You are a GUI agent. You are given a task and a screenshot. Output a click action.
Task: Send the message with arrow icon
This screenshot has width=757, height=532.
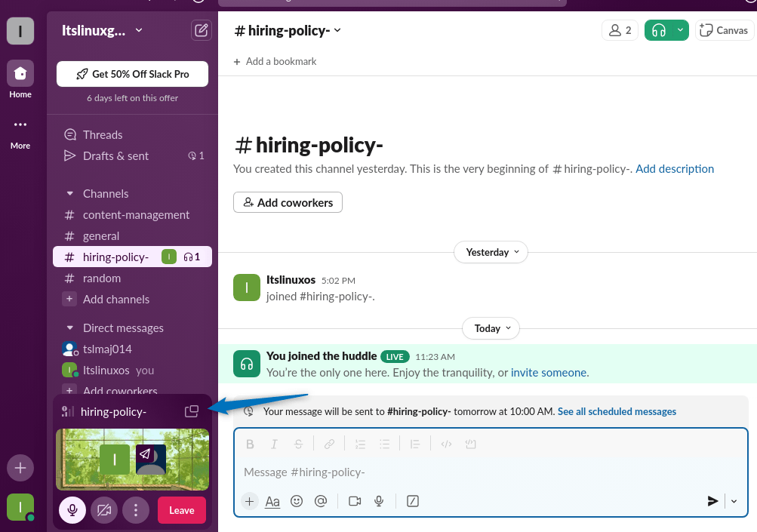click(712, 501)
